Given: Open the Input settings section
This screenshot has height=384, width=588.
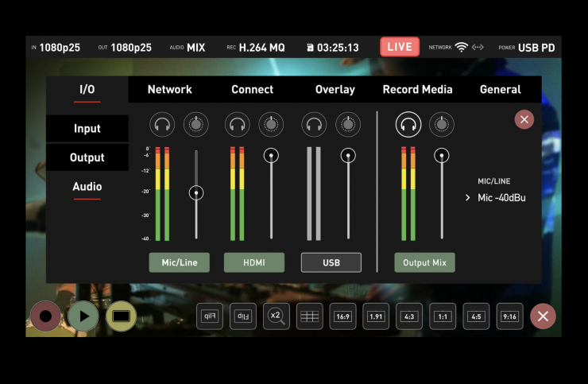Looking at the screenshot, I should (87, 129).
